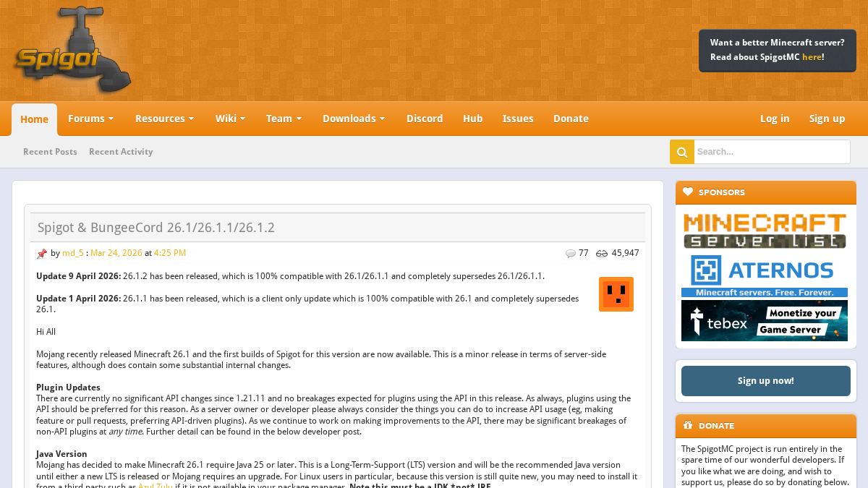Expand the Resources dropdown arrow
The width and height of the screenshot is (868, 488).
tap(191, 119)
